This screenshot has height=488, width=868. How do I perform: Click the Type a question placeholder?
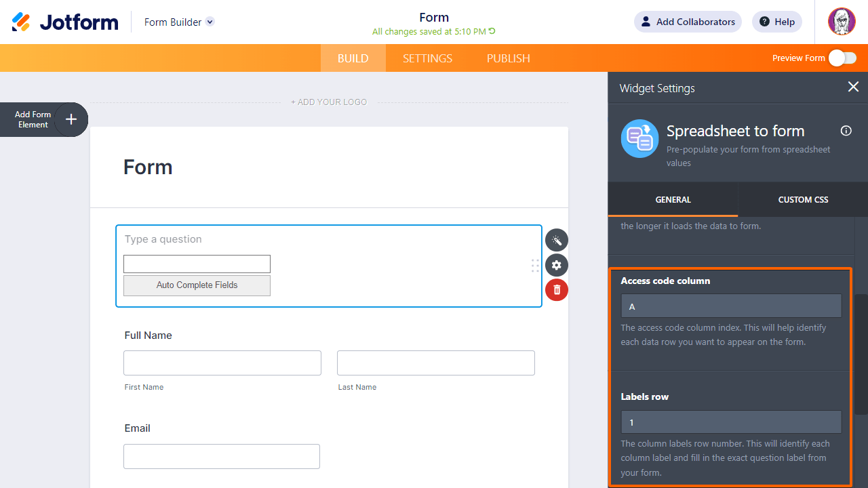click(163, 239)
